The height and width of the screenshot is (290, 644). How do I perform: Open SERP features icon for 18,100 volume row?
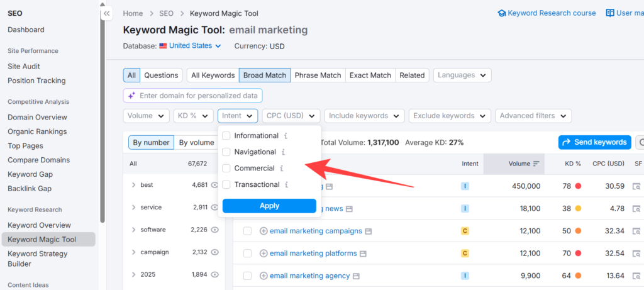coord(636,209)
